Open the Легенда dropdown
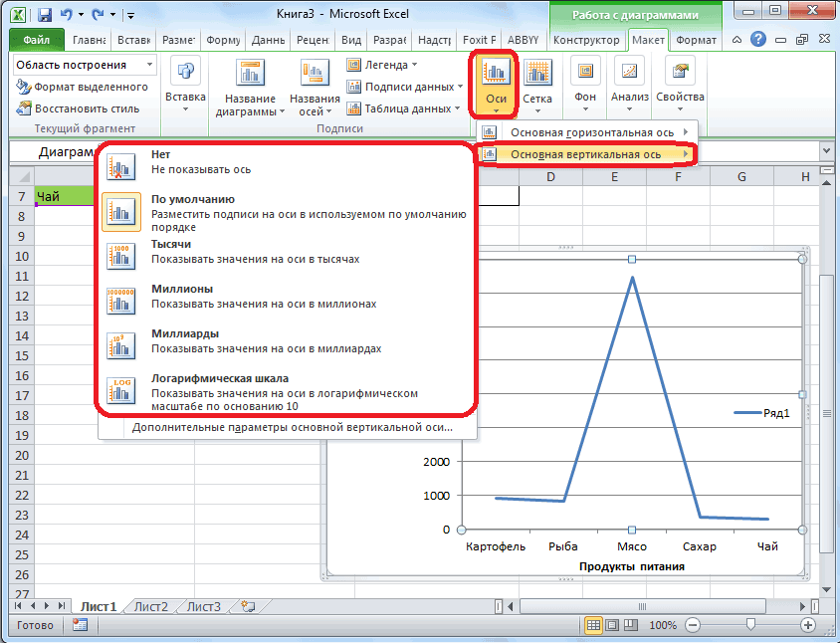Viewport: 840px width, 643px height. [x=382, y=65]
